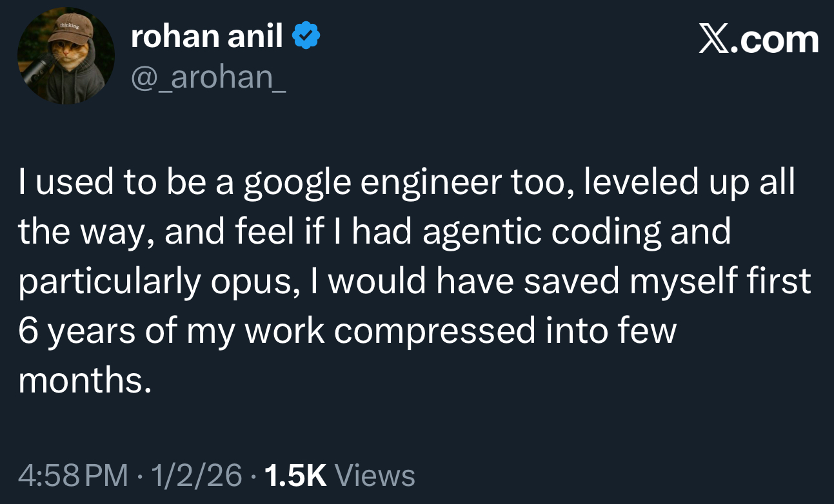Open the cat profile picture

pos(66,56)
